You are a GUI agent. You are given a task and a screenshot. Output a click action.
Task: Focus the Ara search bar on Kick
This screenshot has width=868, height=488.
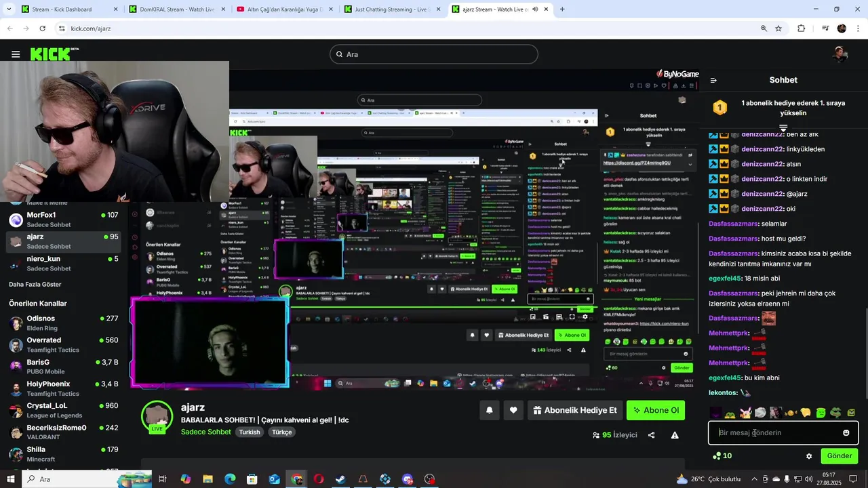(x=434, y=54)
